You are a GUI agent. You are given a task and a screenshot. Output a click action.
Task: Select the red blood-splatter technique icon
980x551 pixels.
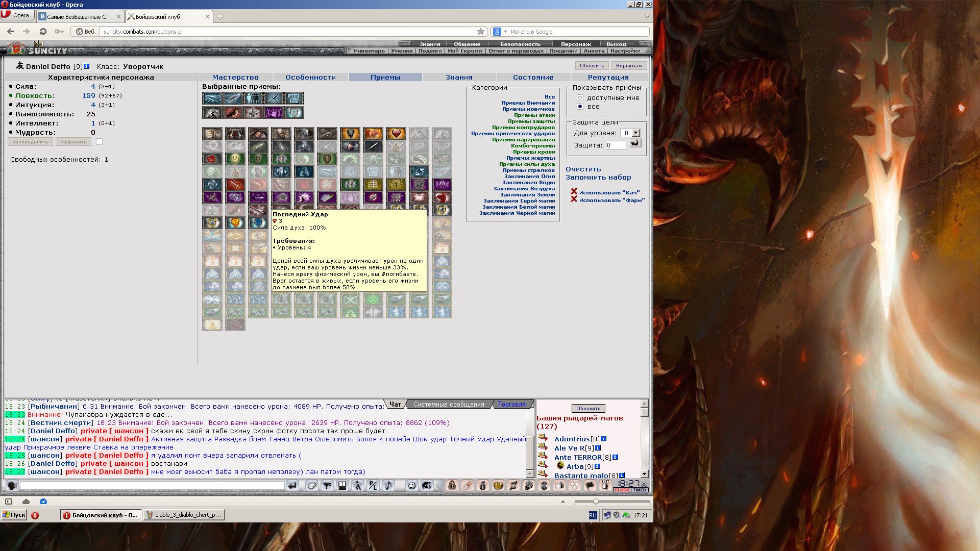(x=212, y=159)
